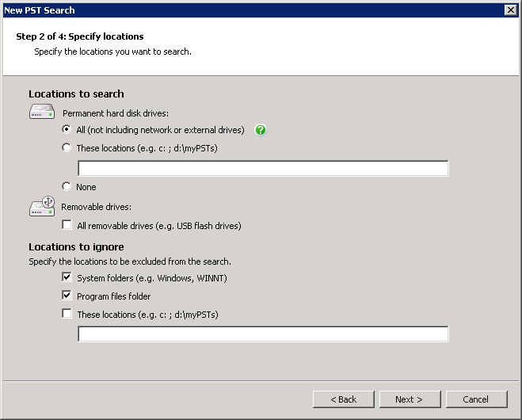Cancel the PST search wizard

point(476,399)
